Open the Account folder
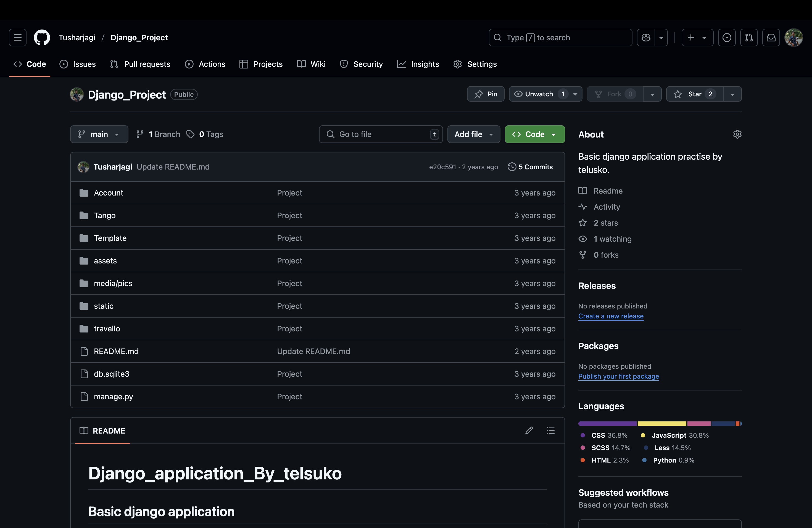812x528 pixels. 109,193
